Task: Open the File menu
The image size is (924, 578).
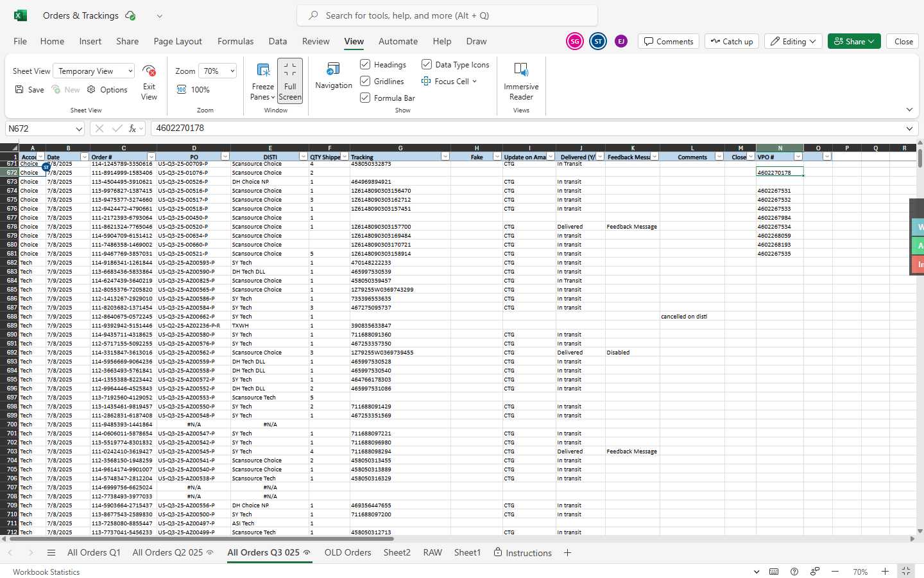Action: (x=20, y=41)
